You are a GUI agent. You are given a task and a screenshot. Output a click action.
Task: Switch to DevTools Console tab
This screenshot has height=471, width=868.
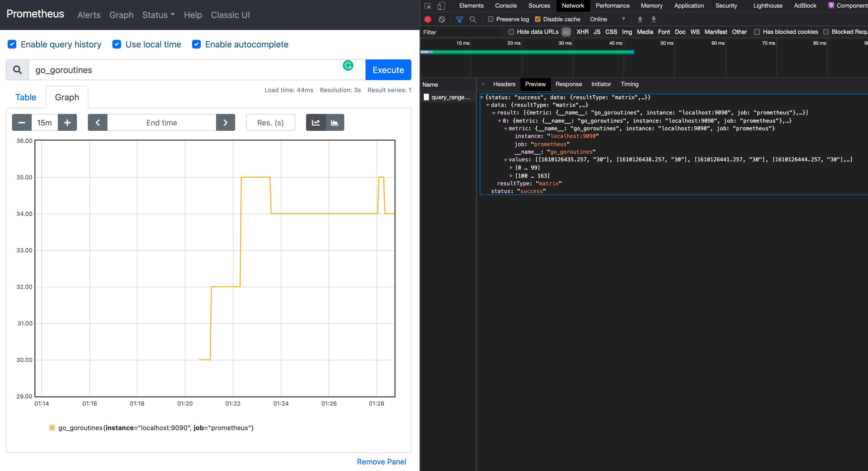[506, 6]
